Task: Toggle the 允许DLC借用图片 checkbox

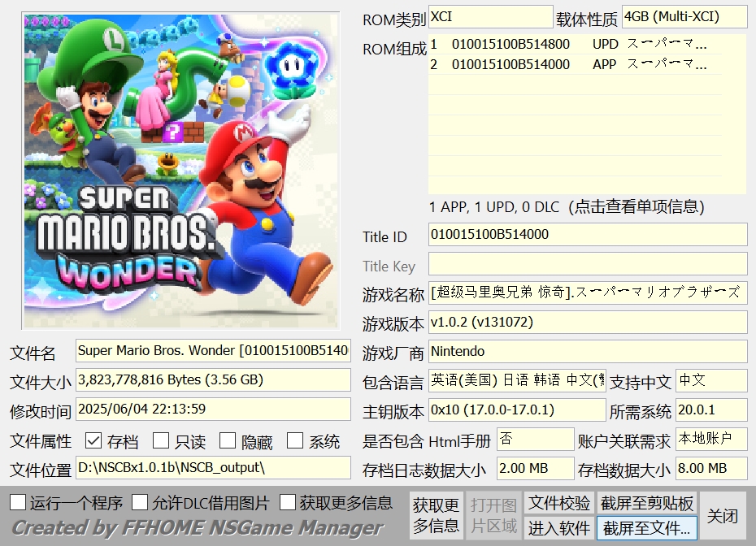Action: pos(141,503)
